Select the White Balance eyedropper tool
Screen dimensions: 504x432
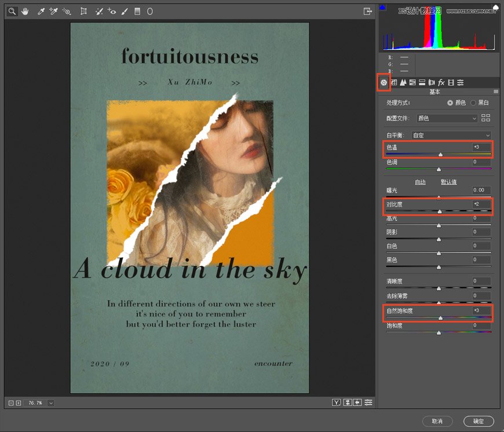pos(41,11)
